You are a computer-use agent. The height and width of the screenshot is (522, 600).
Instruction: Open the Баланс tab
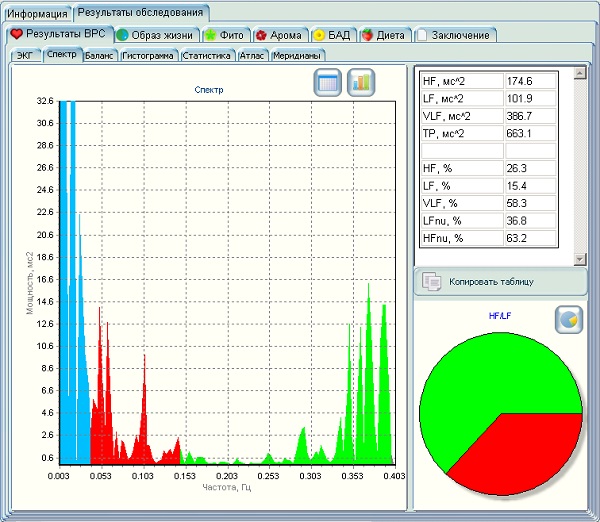pos(99,55)
